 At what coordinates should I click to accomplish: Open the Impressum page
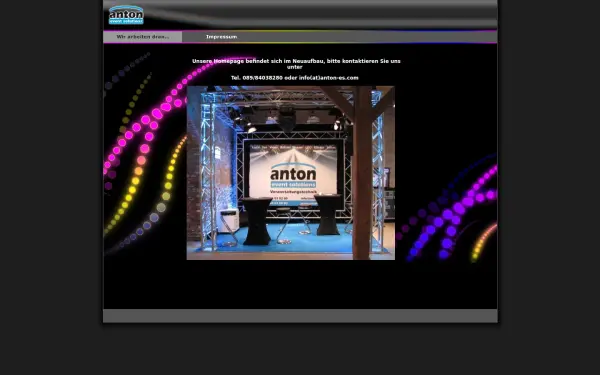coord(222,37)
